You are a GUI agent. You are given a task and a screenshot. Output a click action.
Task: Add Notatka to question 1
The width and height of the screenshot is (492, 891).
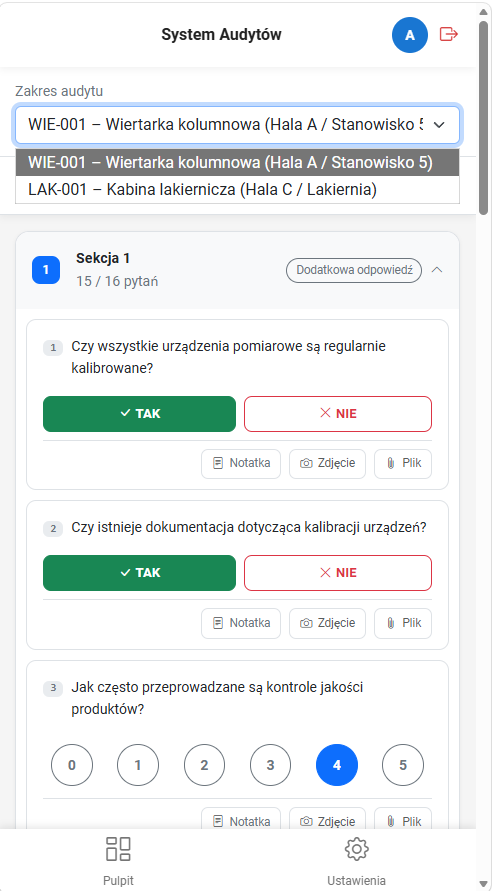click(241, 464)
